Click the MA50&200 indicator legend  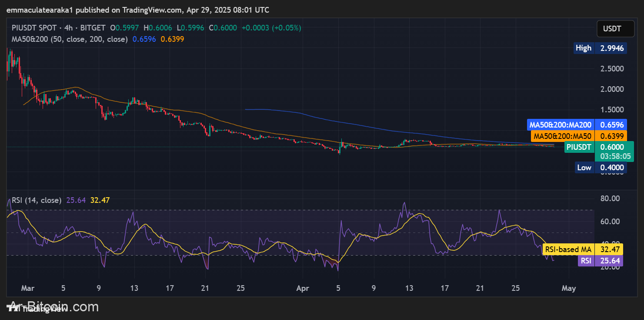[70, 39]
